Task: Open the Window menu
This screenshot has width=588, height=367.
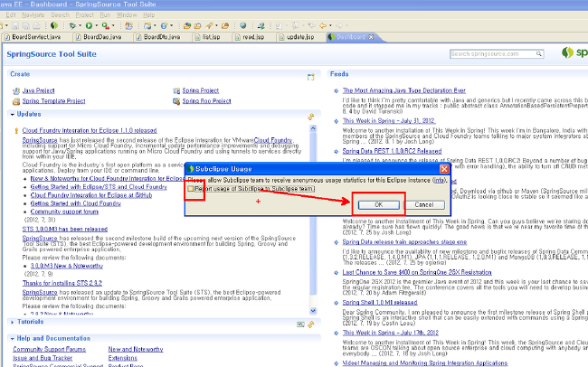Action: pos(127,15)
